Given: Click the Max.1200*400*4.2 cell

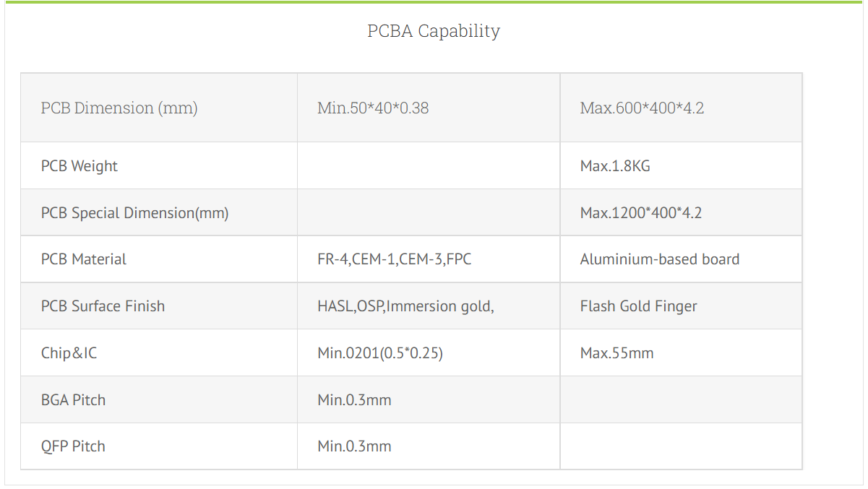Looking at the screenshot, I should [641, 213].
